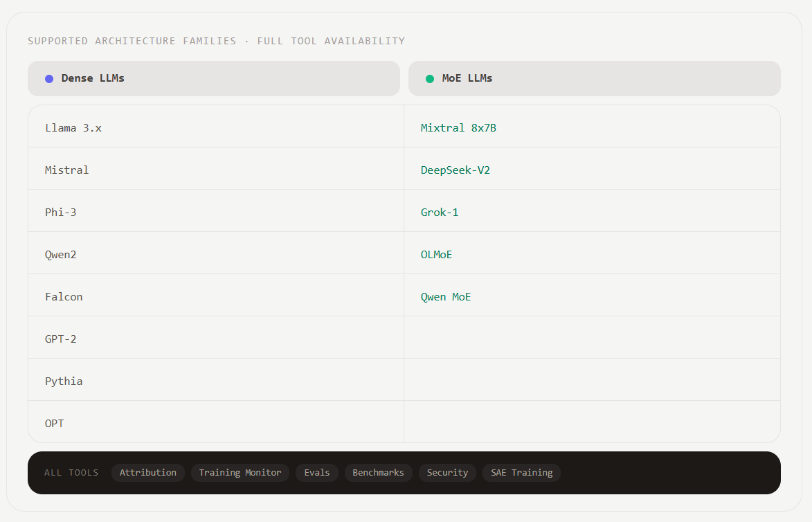Select the Qwen2 row
The height and width of the screenshot is (522, 812).
[216, 253]
